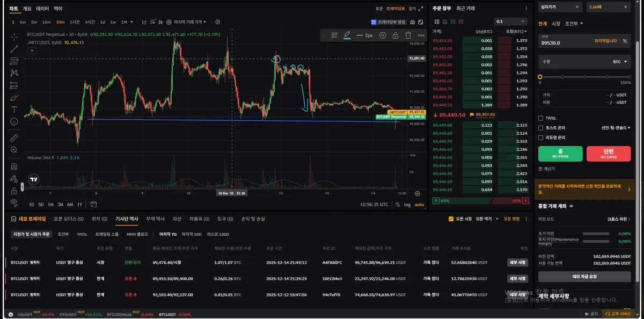Add a comparison symbol with plus icon
The height and width of the screenshot is (319, 644).
pyautogui.click(x=217, y=22)
